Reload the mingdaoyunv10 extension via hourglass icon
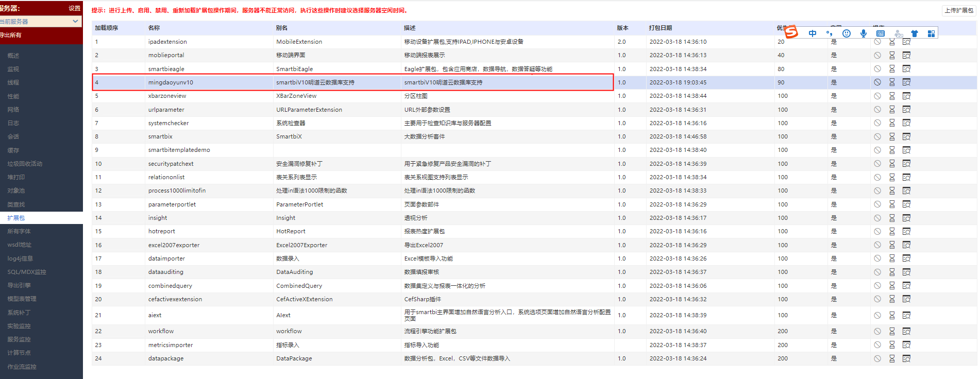This screenshot has width=980, height=379. [x=892, y=82]
